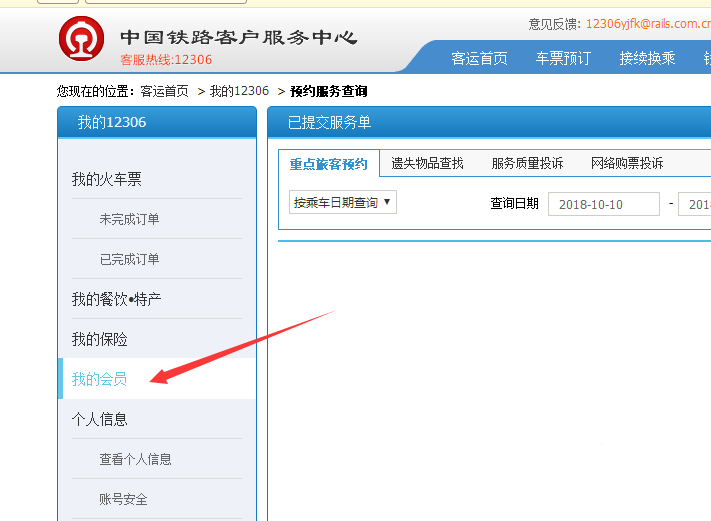The image size is (711, 521).
Task: Click the end date input field
Action: pyautogui.click(x=695, y=204)
